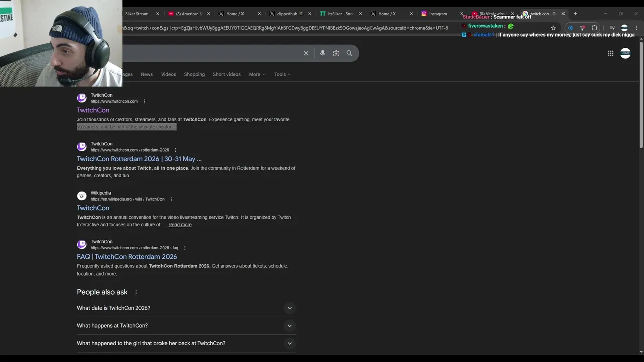This screenshot has height=362, width=644.
Task: Open the More search filter dropdown
Action: (x=257, y=74)
